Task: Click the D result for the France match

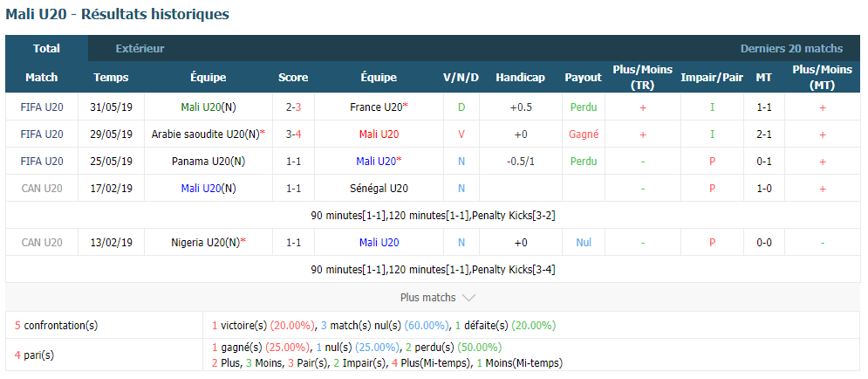Action: [x=461, y=107]
